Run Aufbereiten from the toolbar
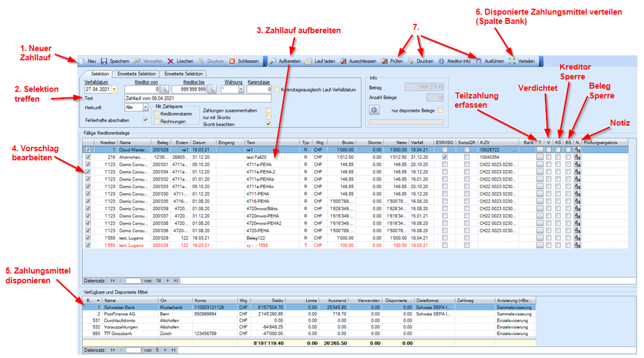This screenshot has height=358, width=644. point(273,62)
